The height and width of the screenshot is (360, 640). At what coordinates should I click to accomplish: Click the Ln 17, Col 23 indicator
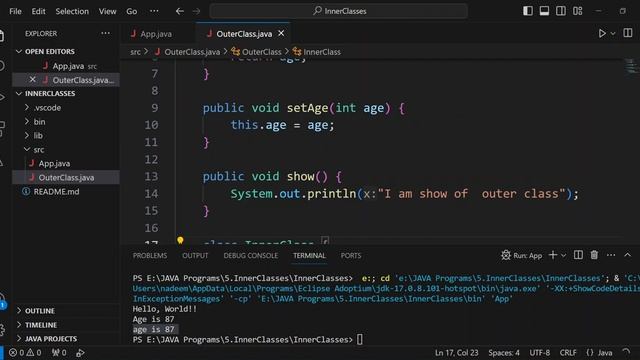tap(456, 353)
